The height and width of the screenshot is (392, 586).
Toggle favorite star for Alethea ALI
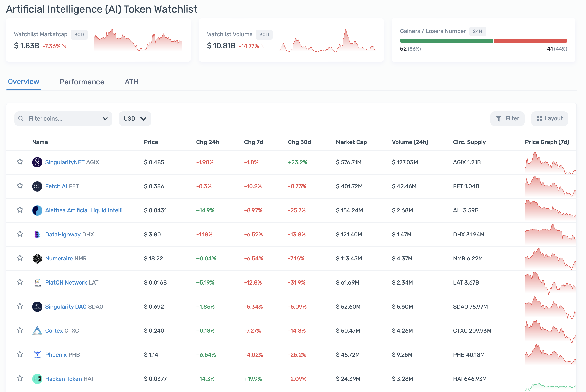20,210
